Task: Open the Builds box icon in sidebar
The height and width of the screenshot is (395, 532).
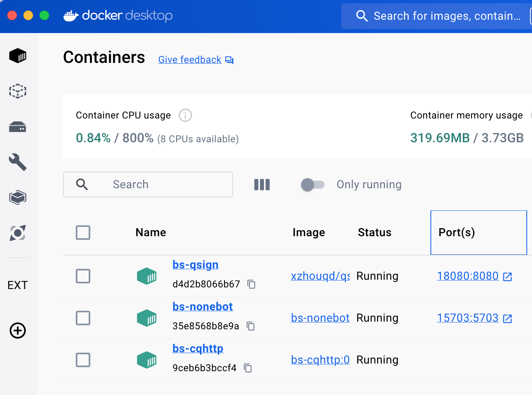Action: tap(18, 197)
